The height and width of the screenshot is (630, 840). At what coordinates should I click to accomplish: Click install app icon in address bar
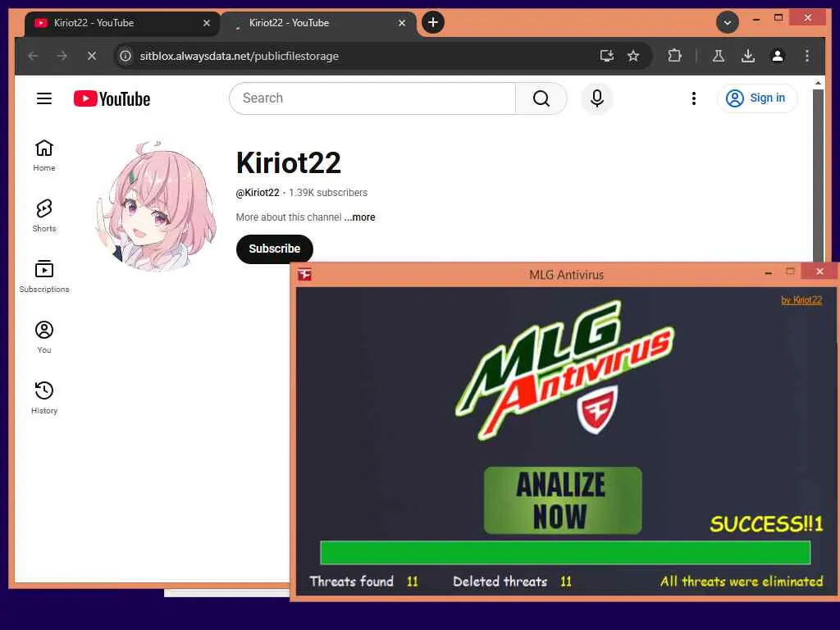[606, 56]
